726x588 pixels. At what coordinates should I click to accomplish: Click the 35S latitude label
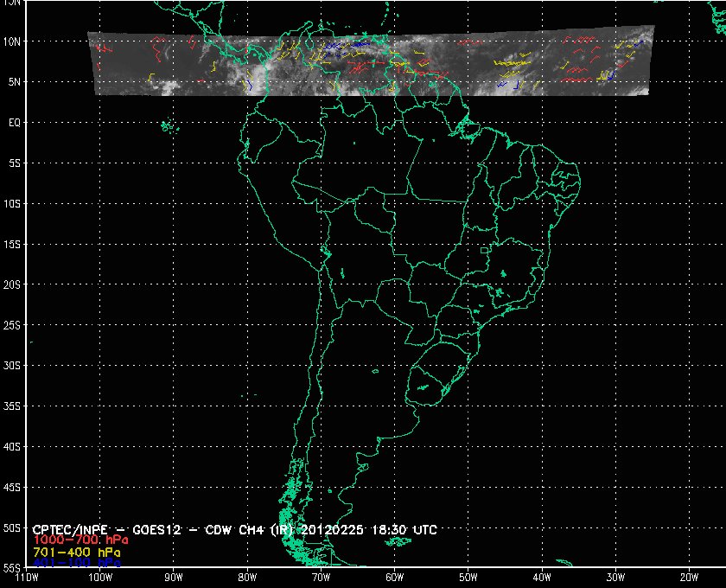(x=12, y=406)
